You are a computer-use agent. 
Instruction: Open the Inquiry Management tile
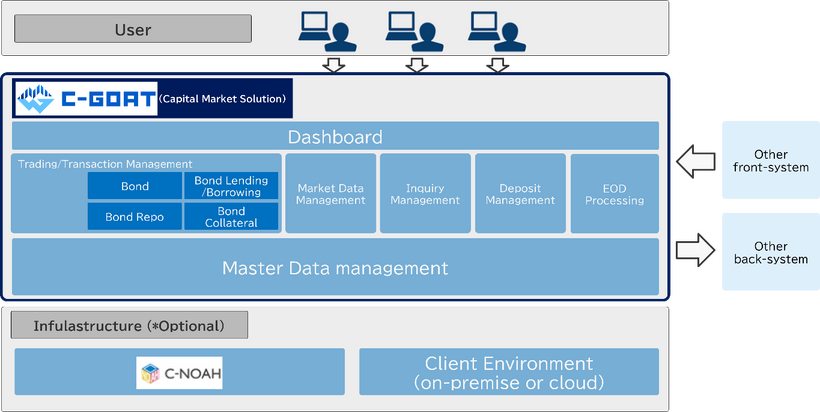pyautogui.click(x=425, y=193)
